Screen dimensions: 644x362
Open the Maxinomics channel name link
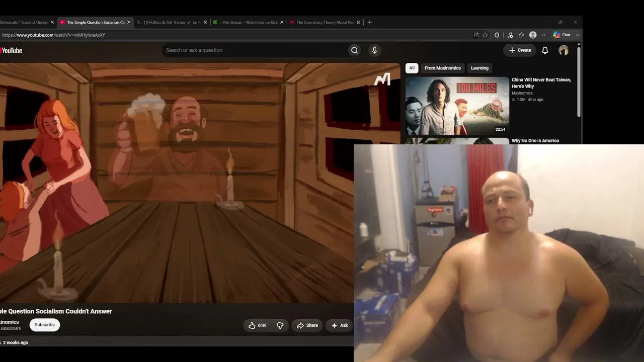click(x=10, y=322)
